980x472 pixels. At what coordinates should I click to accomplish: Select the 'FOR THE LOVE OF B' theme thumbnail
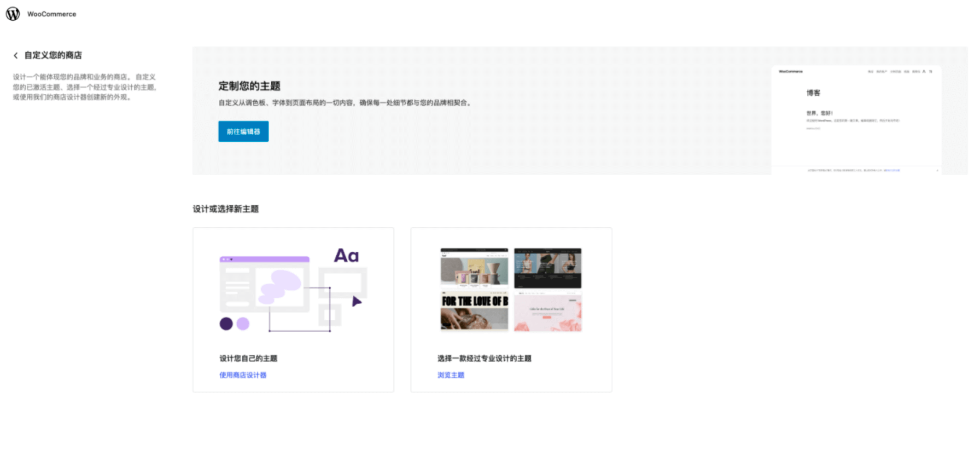point(474,311)
